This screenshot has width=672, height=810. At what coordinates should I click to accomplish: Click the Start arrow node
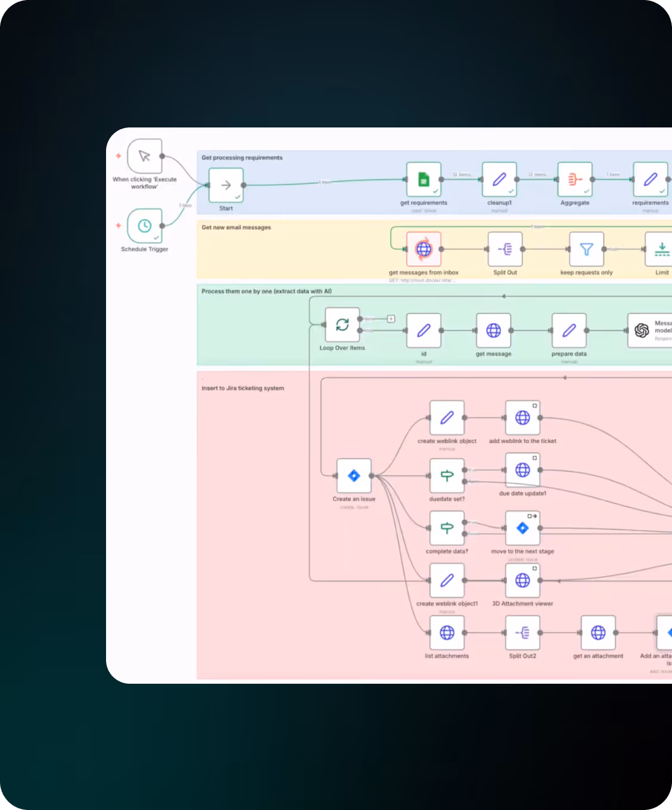coord(226,185)
